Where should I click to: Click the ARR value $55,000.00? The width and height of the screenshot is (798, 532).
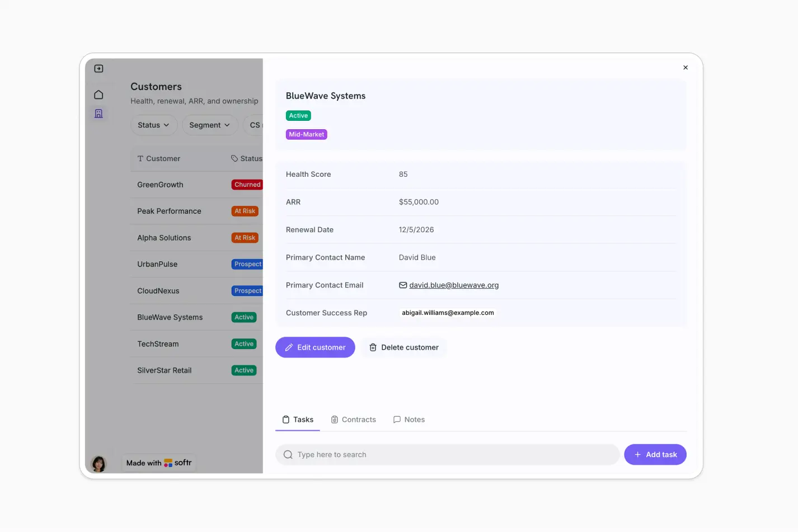(419, 202)
